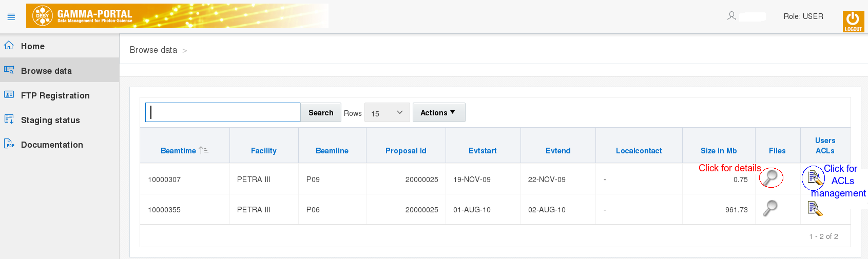Click the Browse data breadcrumb
Viewport: 868px width, 259px height.
coord(153,50)
